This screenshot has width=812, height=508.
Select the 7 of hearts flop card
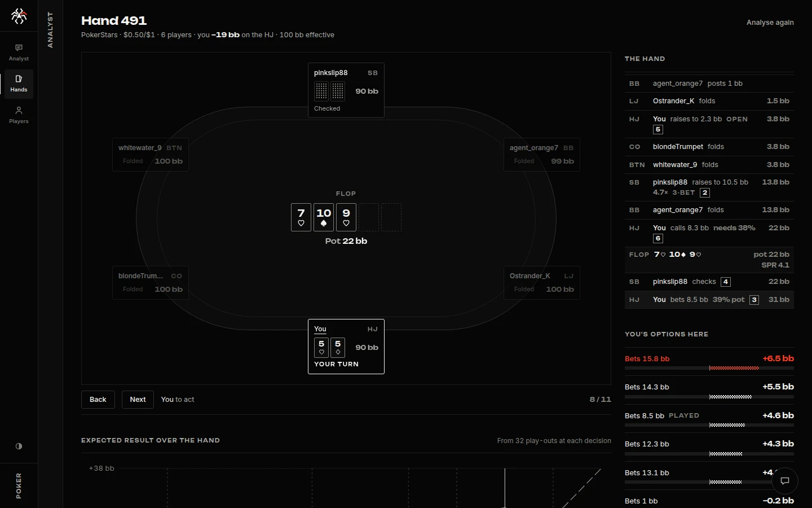[301, 217]
